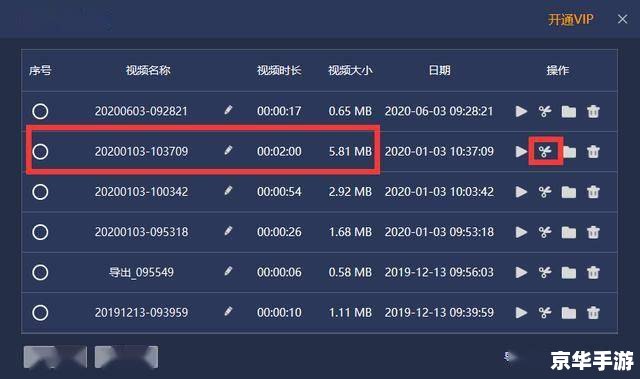Viewport: 640px width, 379px height.
Task: Trim video 20200103-095318 with scissors
Action: [x=545, y=232]
